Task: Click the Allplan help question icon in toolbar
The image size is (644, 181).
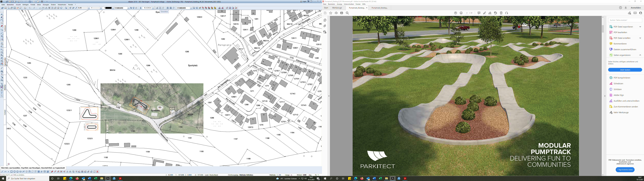Action: (66, 8)
